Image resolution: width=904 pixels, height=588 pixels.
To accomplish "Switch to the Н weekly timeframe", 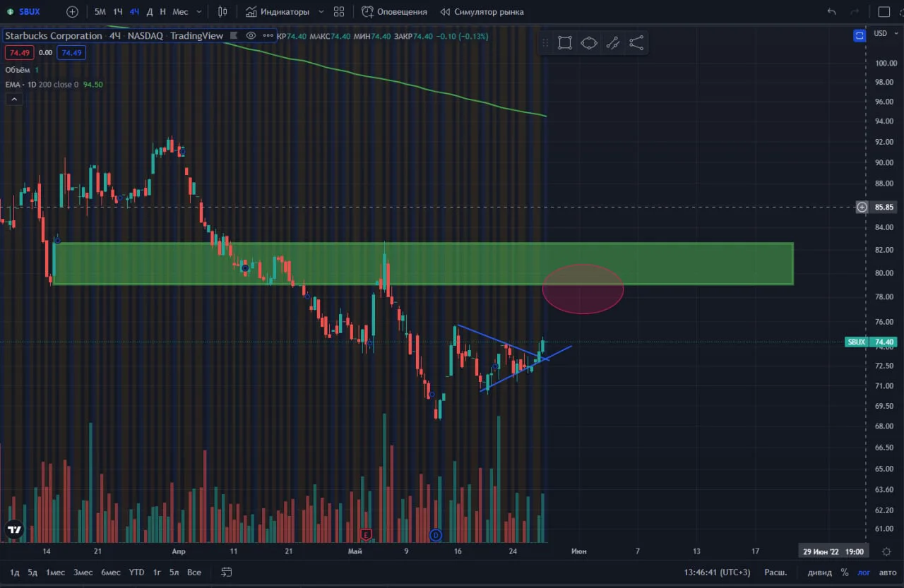I will (163, 12).
